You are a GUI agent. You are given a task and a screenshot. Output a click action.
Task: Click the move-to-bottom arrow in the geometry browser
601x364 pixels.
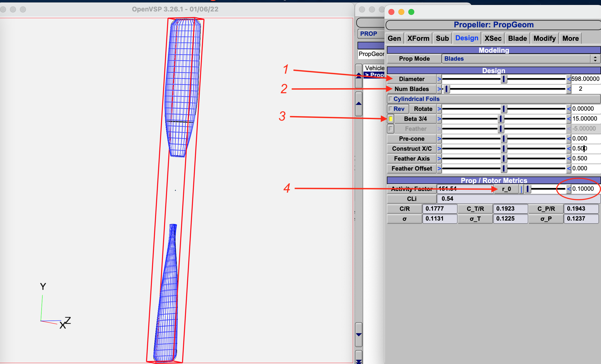(x=359, y=361)
